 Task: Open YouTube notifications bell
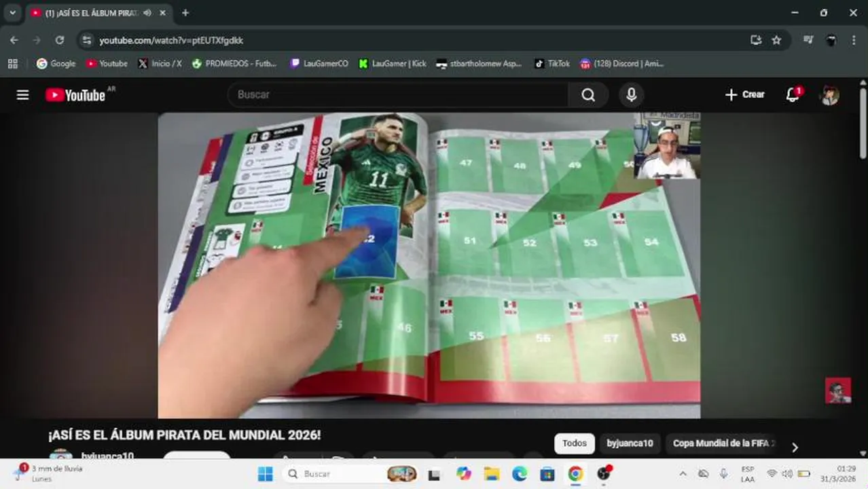point(793,95)
